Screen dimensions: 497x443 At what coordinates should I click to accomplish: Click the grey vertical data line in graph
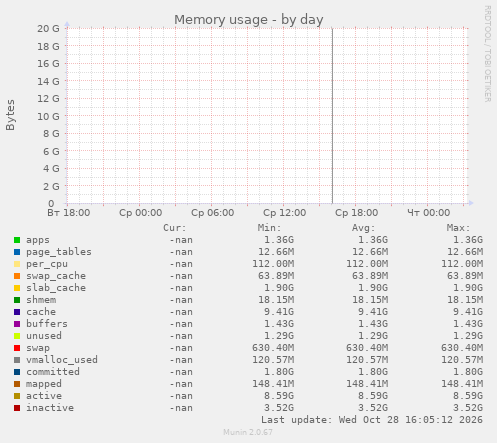point(332,116)
